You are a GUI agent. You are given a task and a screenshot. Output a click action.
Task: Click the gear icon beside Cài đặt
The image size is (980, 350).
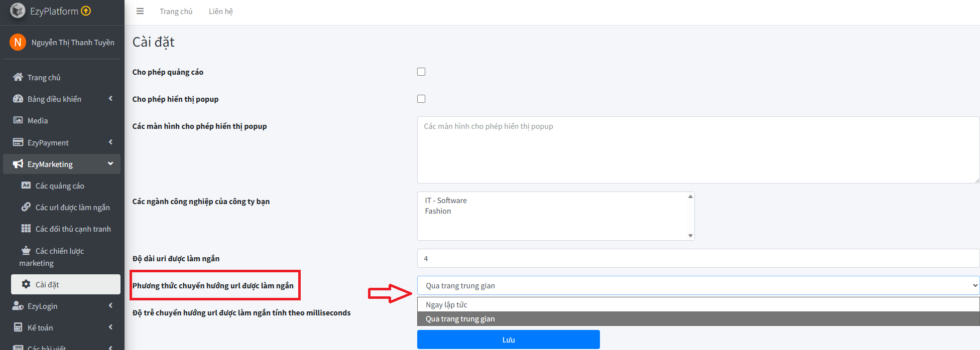(x=26, y=284)
